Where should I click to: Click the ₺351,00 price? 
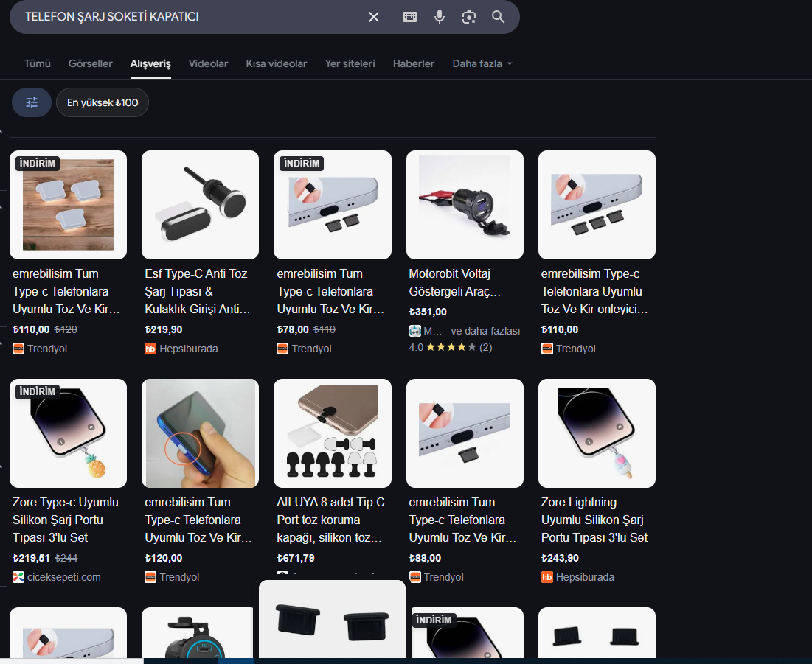428,312
